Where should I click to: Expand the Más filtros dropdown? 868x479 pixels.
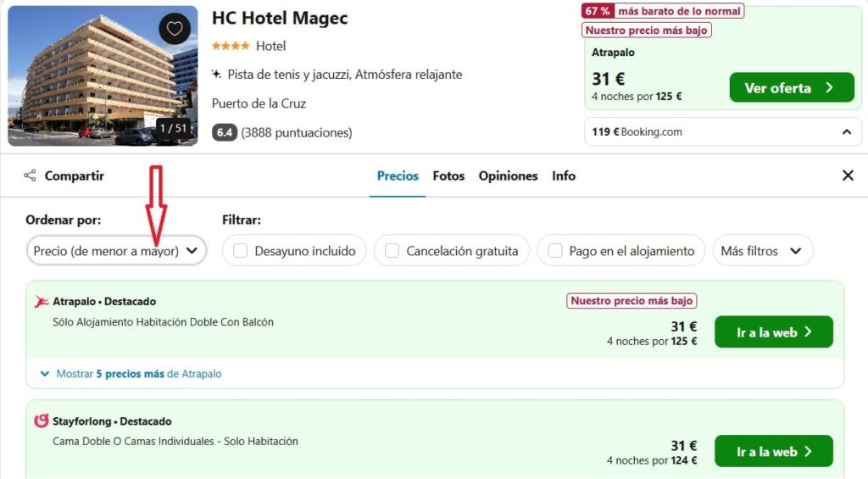coord(763,251)
